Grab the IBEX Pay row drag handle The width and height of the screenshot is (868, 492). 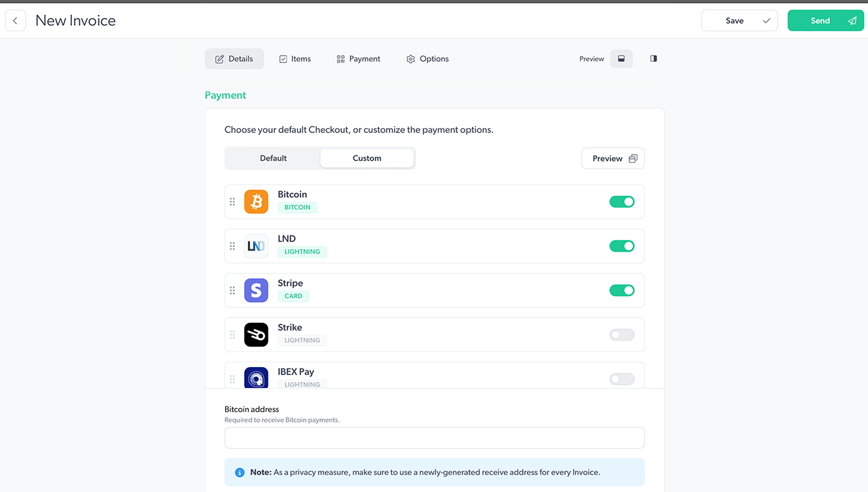232,379
